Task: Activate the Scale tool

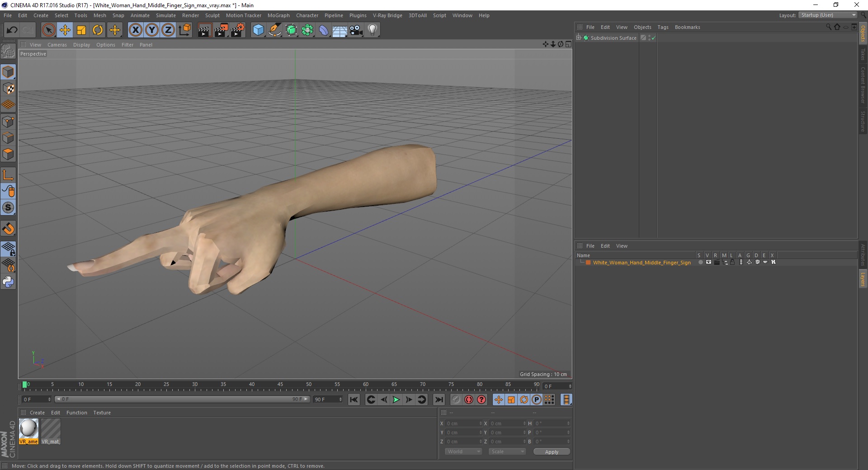Action: (81, 30)
